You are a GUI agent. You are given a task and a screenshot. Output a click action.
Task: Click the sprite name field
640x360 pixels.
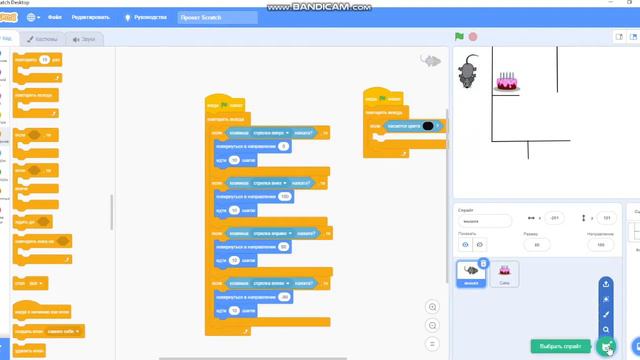[484, 221]
